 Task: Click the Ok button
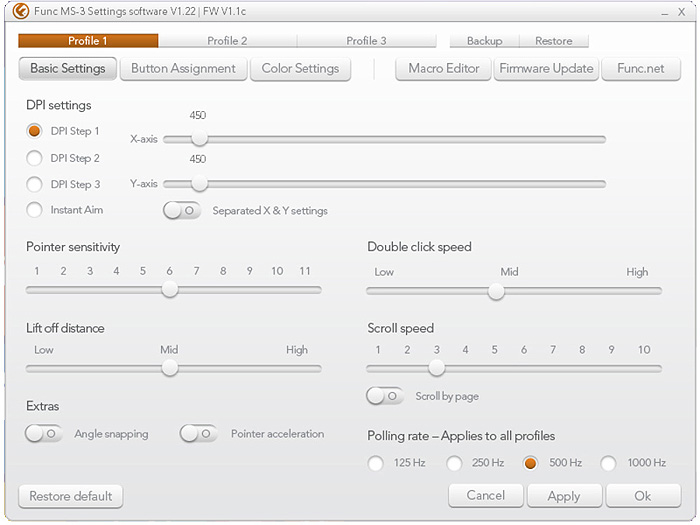(643, 496)
